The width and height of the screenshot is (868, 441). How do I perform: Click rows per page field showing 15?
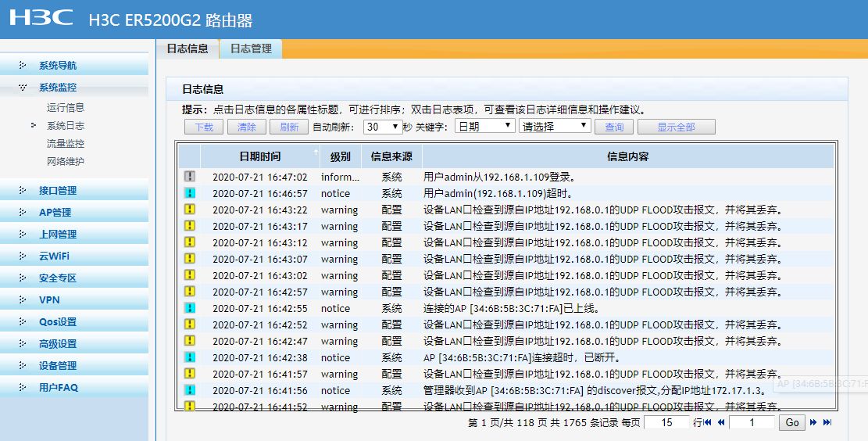(666, 423)
